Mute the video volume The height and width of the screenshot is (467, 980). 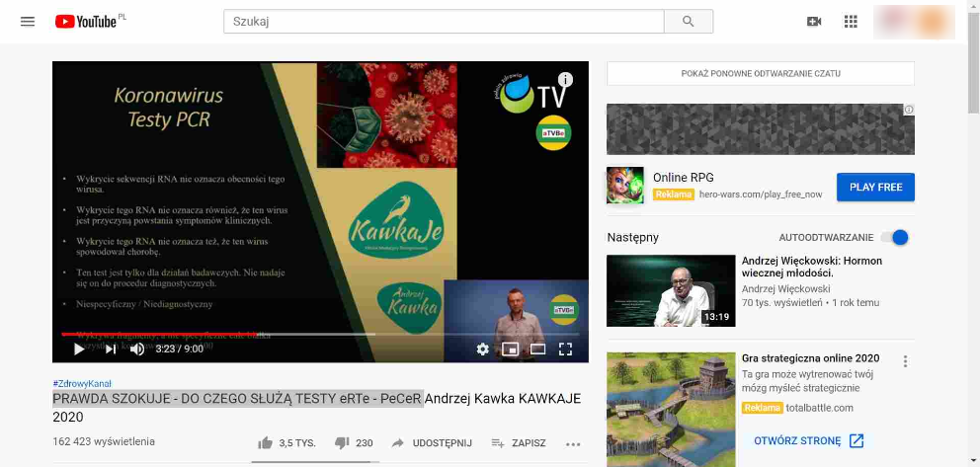click(x=137, y=349)
